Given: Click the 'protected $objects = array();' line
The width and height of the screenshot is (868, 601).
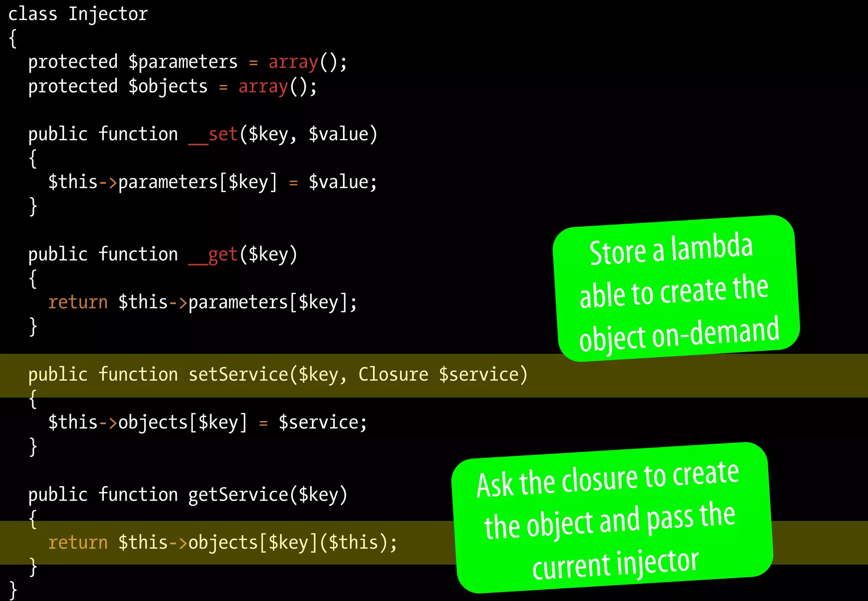Looking at the screenshot, I should (172, 87).
